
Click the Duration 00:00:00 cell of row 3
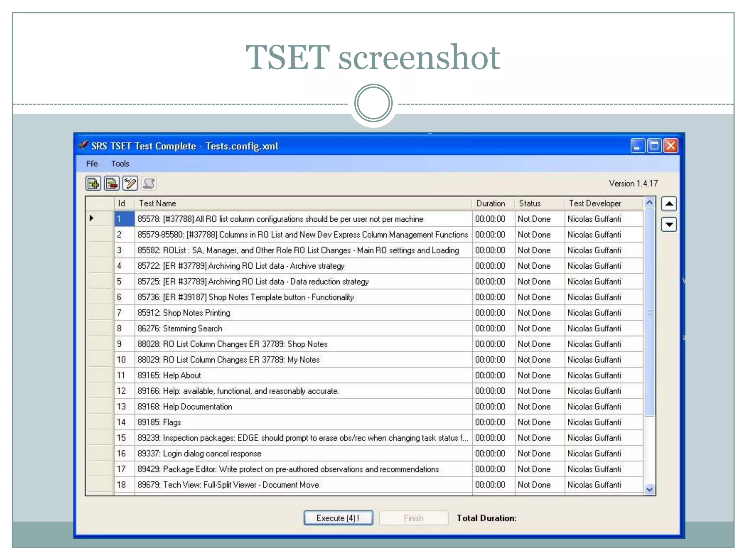(x=494, y=250)
